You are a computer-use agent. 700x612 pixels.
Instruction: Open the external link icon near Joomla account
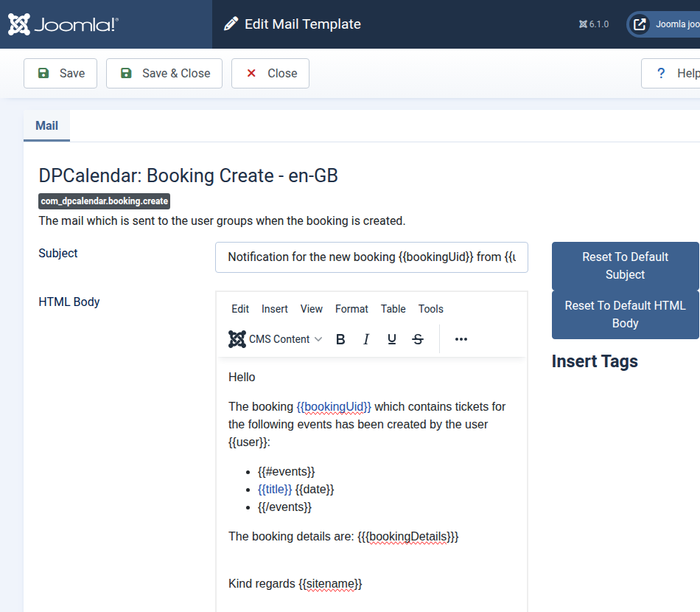click(x=638, y=24)
